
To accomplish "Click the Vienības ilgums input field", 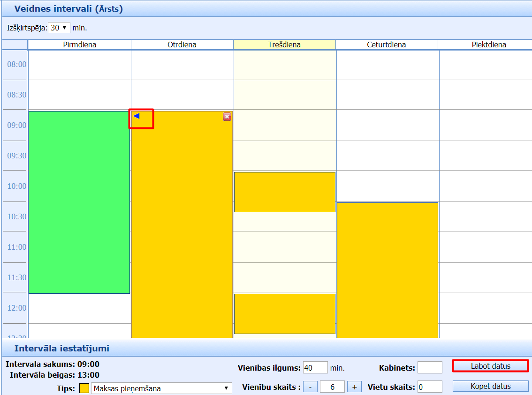I will pyautogui.click(x=315, y=368).
